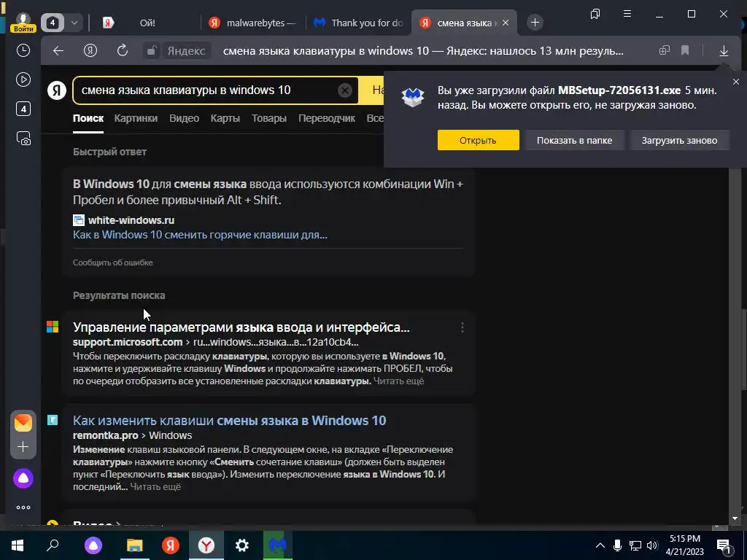Click the screenshot capture sidebar icon

(x=23, y=138)
